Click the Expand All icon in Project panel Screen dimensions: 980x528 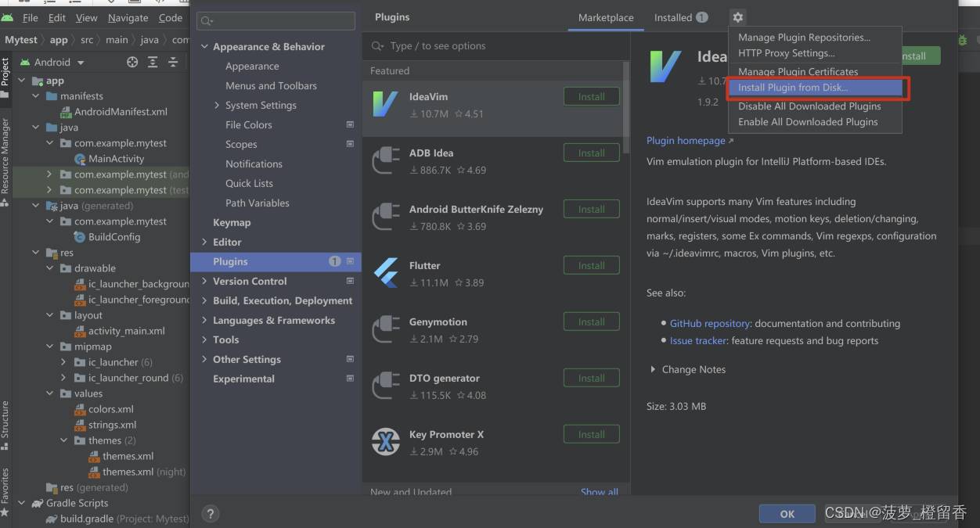pos(153,62)
